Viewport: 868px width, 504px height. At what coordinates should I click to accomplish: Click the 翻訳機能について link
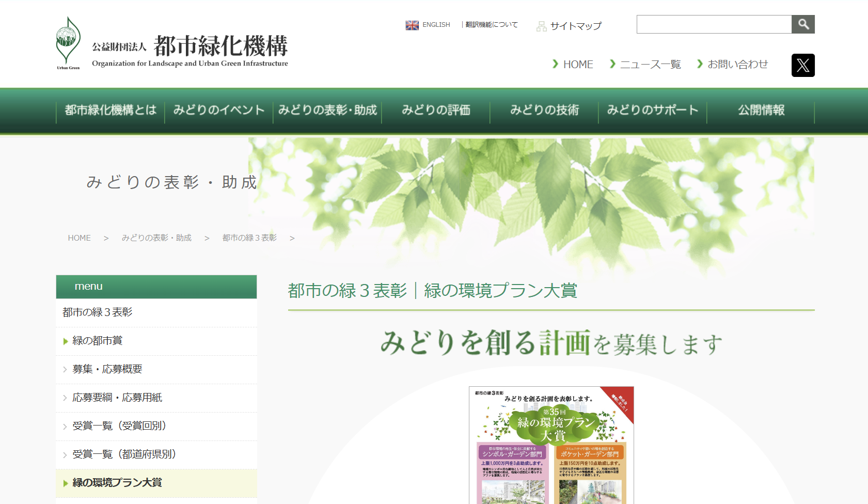tap(491, 25)
